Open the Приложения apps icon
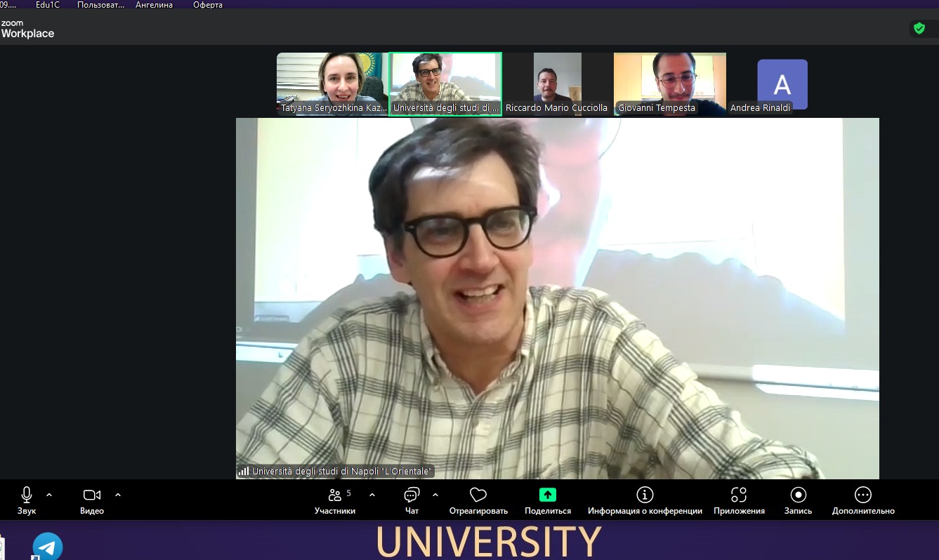 click(x=739, y=495)
